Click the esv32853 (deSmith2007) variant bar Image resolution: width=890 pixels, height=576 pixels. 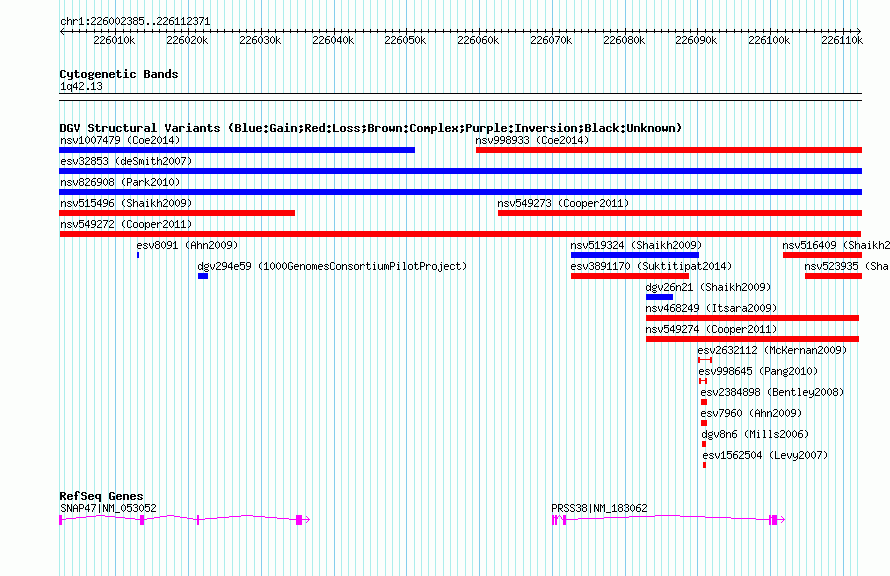460,171
